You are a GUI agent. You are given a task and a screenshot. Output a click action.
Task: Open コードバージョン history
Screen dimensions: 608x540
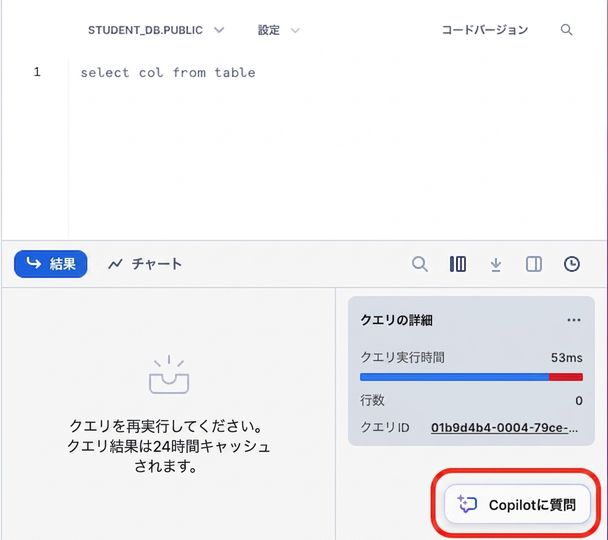tap(485, 30)
